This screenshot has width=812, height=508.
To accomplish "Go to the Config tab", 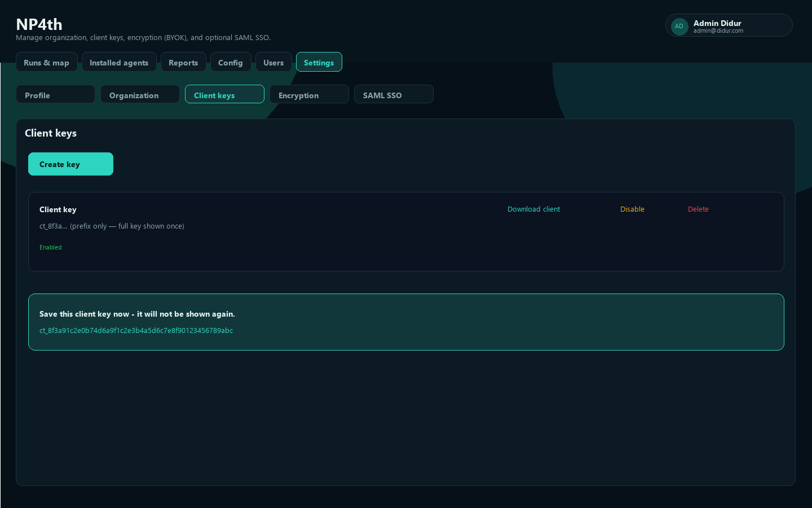I will pos(231,62).
